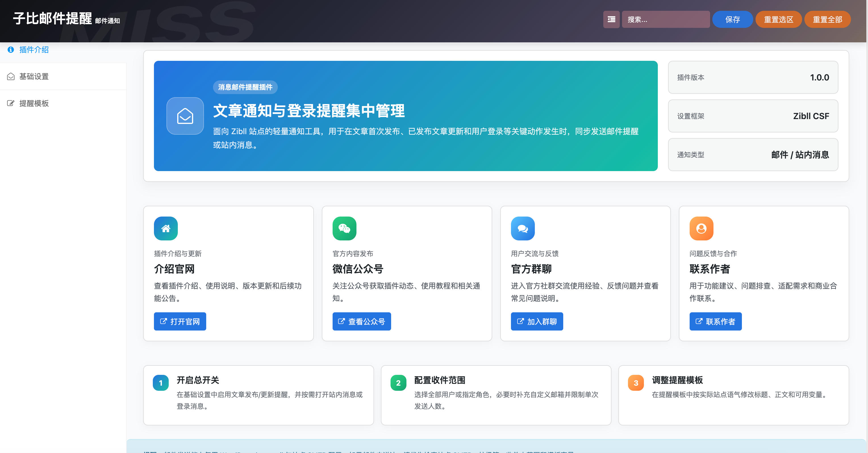This screenshot has height=453, width=868.
Task: Click the Zibll CSF framework value
Action: pyautogui.click(x=811, y=116)
